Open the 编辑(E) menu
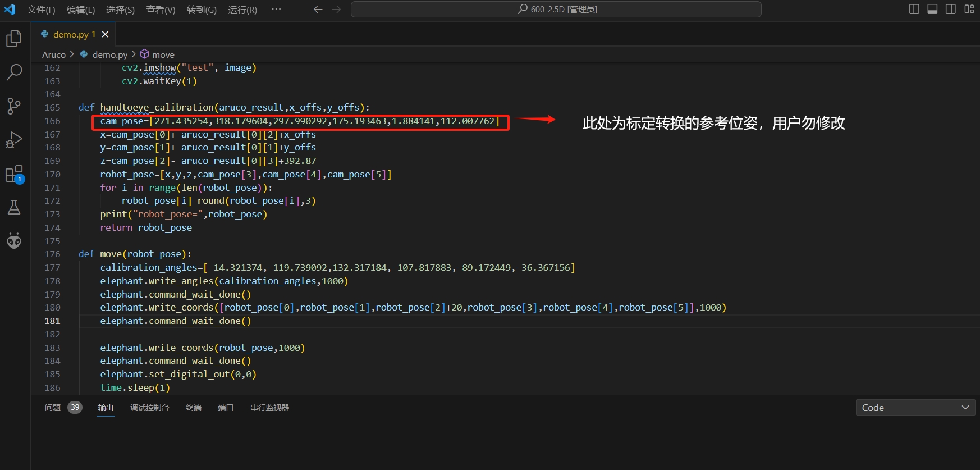Viewport: 980px width, 470px height. (x=81, y=10)
